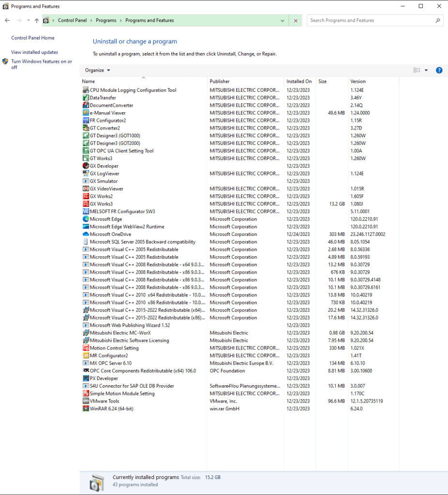This screenshot has height=495, width=448.
Task: Click the Software4You Planungssysteme publisher cell
Action: pyautogui.click(x=245, y=386)
